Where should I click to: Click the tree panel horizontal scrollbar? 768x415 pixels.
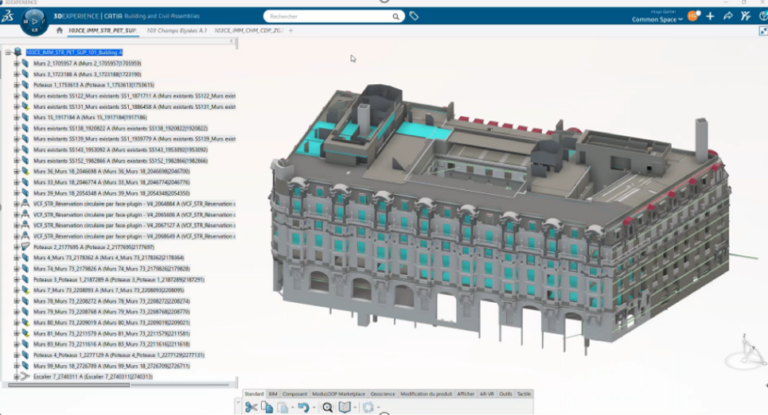click(69, 385)
